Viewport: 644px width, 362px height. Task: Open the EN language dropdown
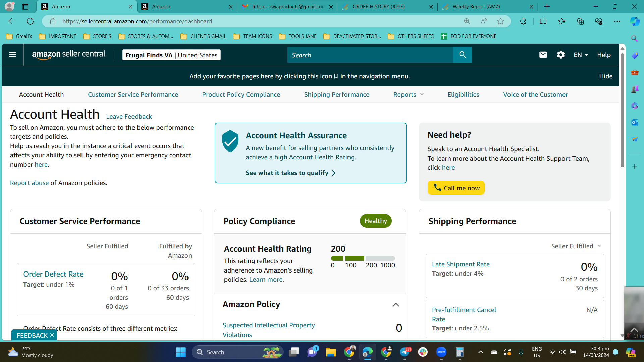click(x=581, y=55)
